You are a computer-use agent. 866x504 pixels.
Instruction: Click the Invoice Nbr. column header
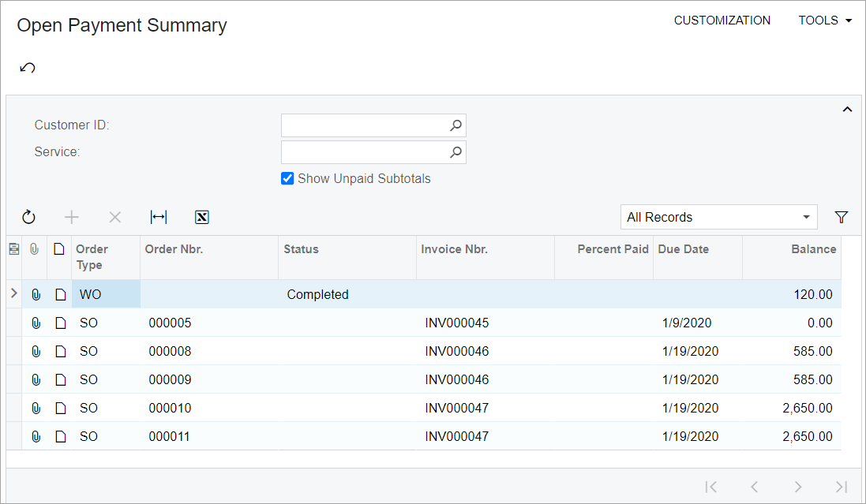[x=454, y=249]
